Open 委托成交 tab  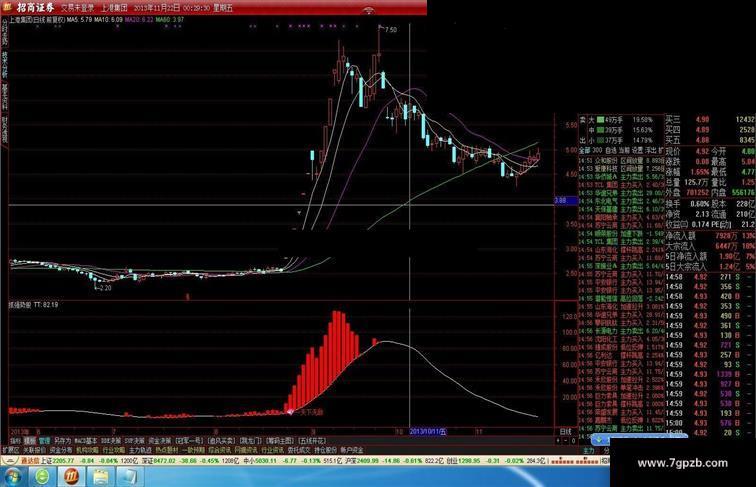pos(299,450)
